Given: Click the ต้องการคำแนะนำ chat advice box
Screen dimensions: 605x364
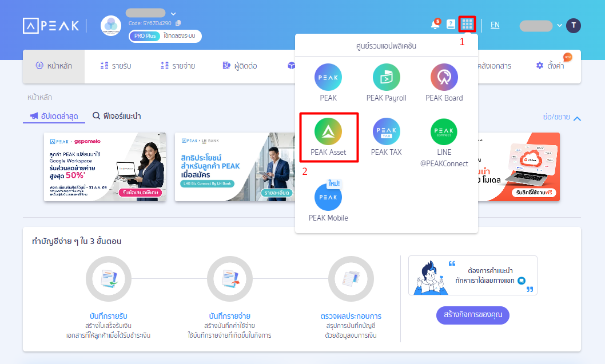Looking at the screenshot, I should pyautogui.click(x=473, y=275).
